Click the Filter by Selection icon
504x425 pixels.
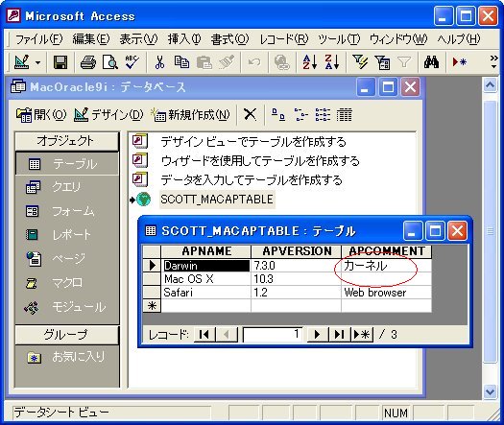point(360,62)
